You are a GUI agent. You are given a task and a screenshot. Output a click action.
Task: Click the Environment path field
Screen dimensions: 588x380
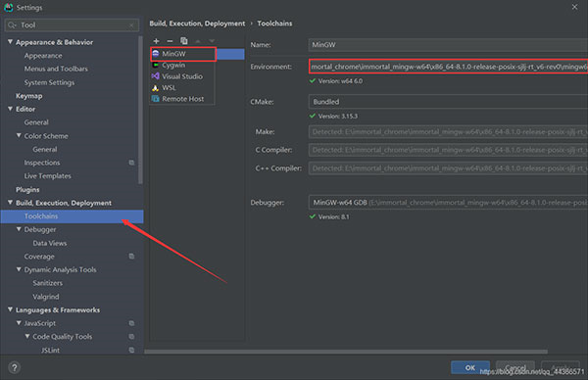point(449,67)
